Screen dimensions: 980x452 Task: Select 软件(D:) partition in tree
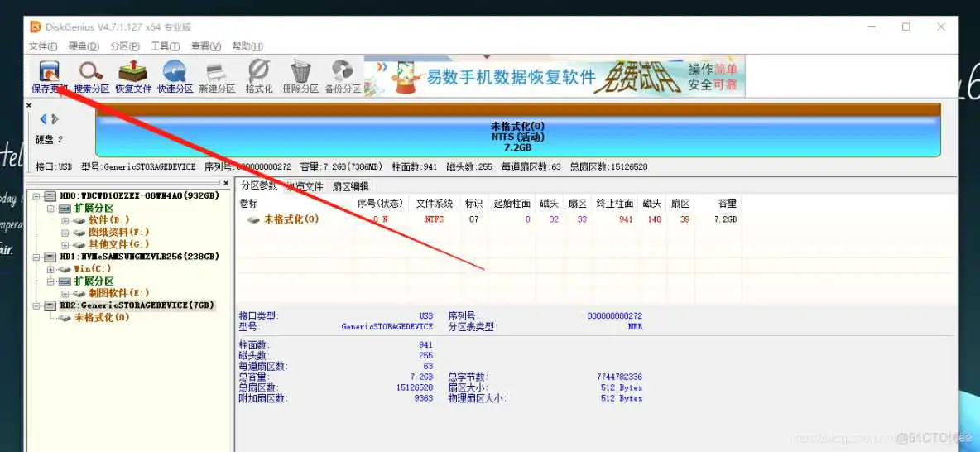pyautogui.click(x=108, y=220)
